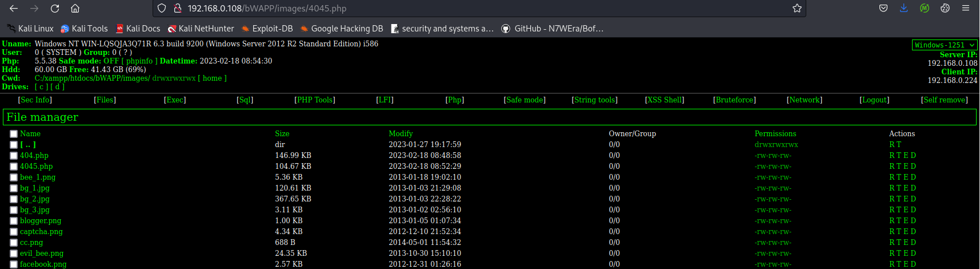Click the [Self remove] link
The height and width of the screenshot is (269, 980).
pyautogui.click(x=944, y=100)
